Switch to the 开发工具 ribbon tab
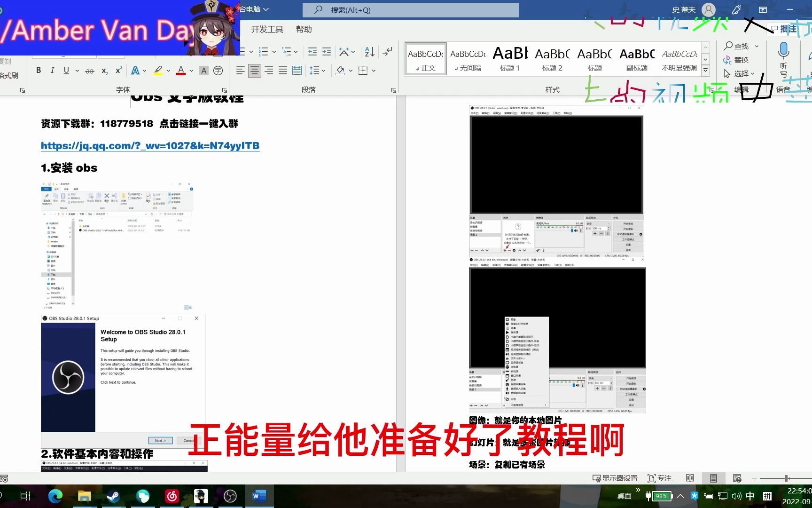This screenshot has width=812, height=508. tap(266, 29)
